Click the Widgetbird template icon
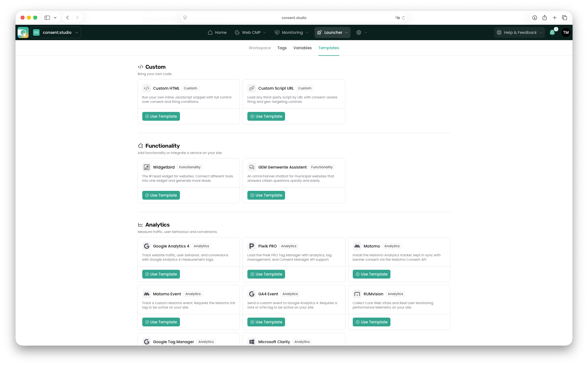The width and height of the screenshot is (588, 366). coord(147,167)
